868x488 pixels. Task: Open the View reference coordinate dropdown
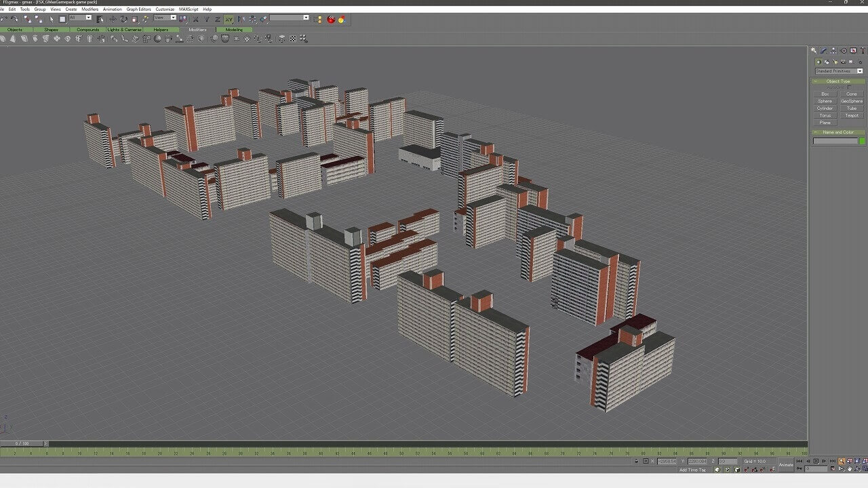point(165,18)
